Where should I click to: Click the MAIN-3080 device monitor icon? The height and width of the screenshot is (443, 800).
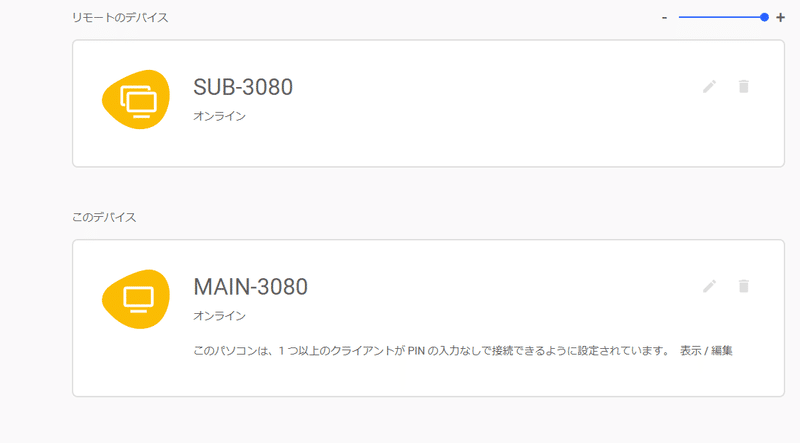[x=136, y=299]
